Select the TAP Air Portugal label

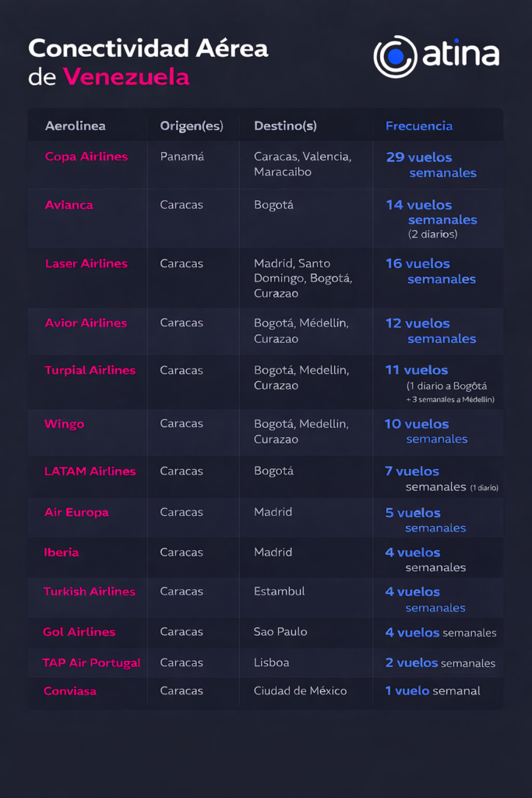point(92,663)
